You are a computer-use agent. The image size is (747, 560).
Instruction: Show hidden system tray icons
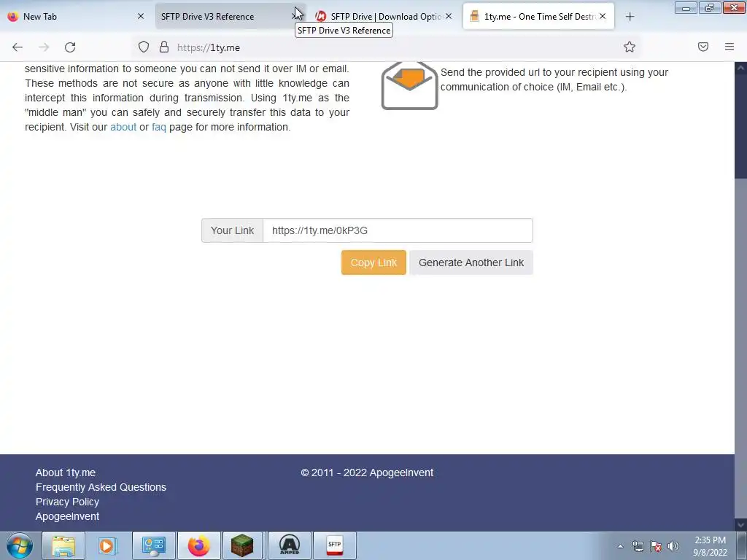[x=620, y=546]
